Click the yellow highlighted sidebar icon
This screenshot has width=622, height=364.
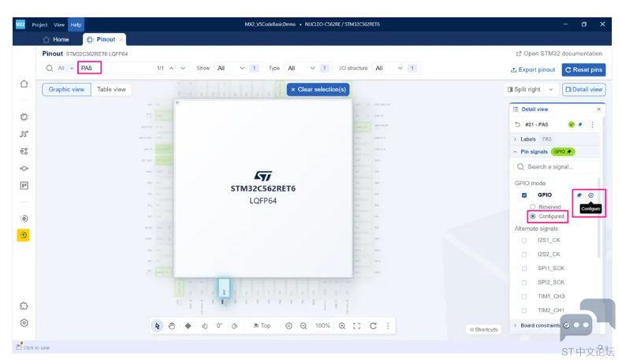[24, 235]
